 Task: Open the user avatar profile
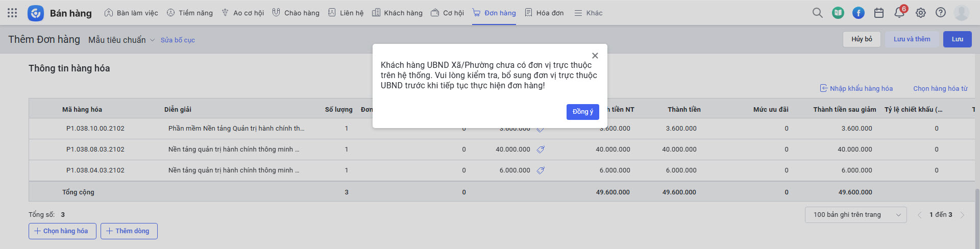(x=962, y=13)
